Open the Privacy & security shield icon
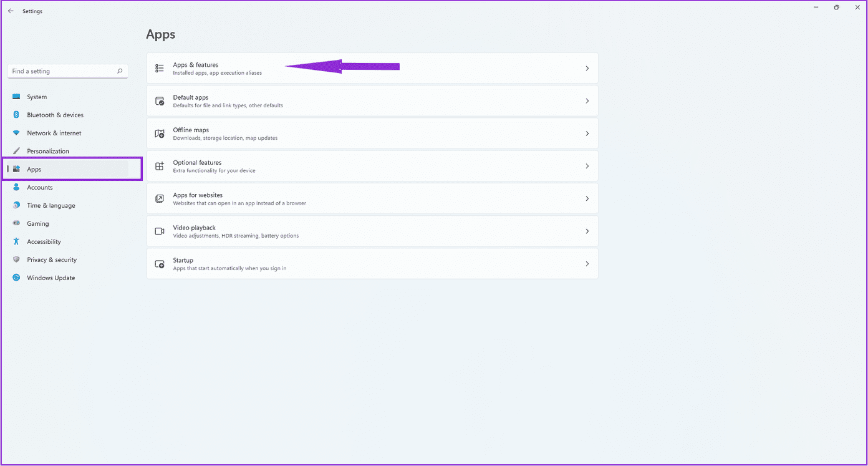The width and height of the screenshot is (868, 466). coord(16,260)
